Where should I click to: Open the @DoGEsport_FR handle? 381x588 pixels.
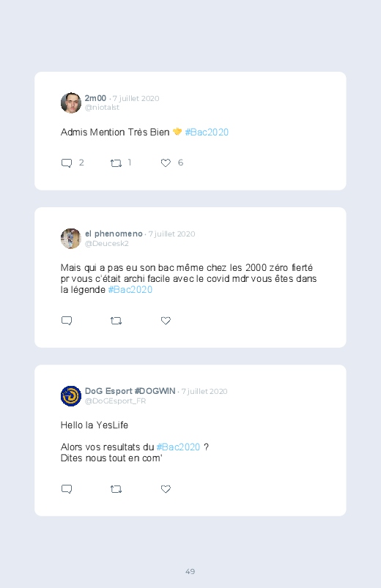(x=115, y=401)
